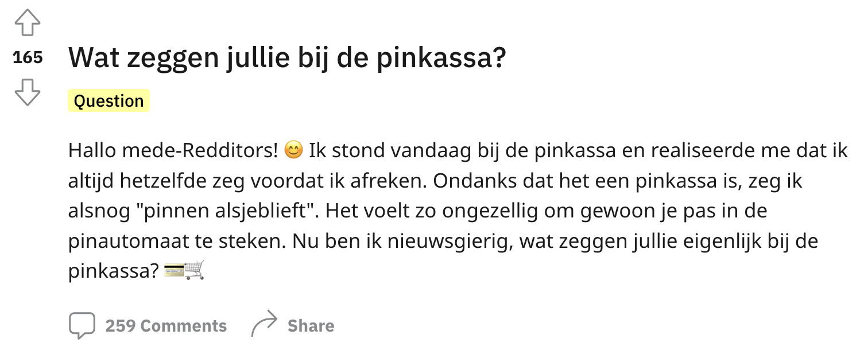Select the yellow Question flair tag
Screen dimensions: 868x350
[x=108, y=101]
